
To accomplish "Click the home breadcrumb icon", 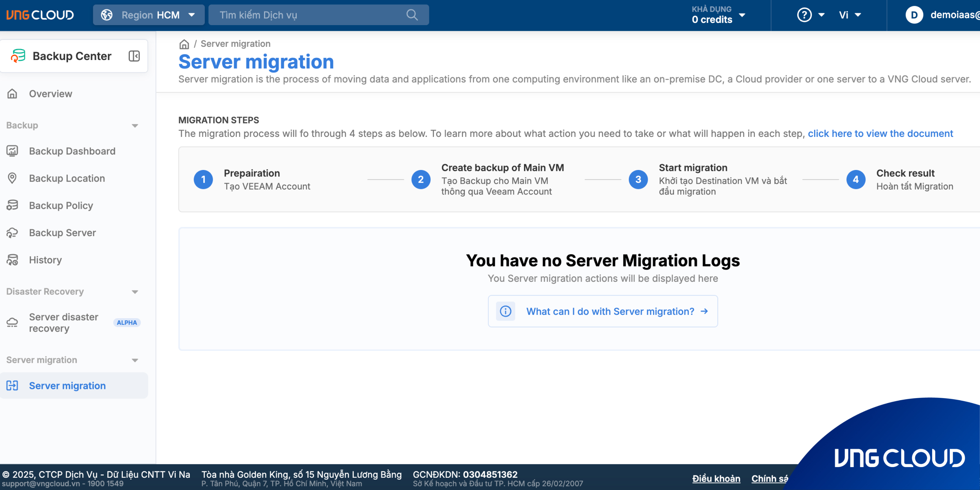I will point(184,44).
